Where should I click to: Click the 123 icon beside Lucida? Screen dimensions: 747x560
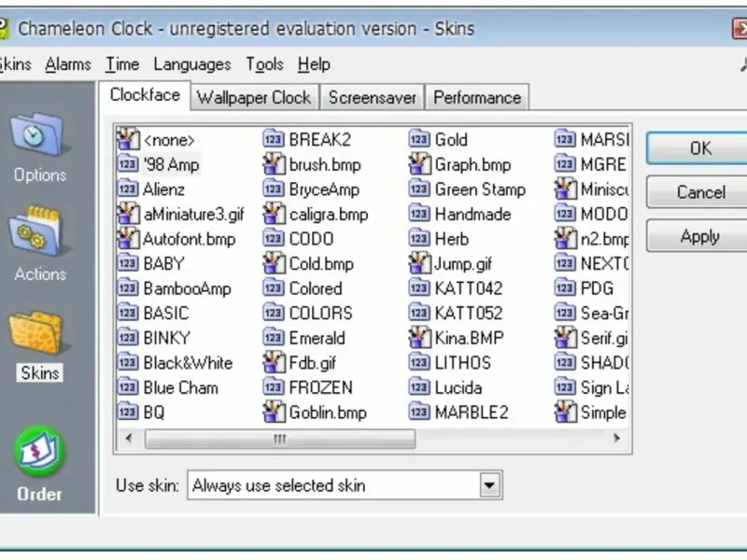[419, 387]
